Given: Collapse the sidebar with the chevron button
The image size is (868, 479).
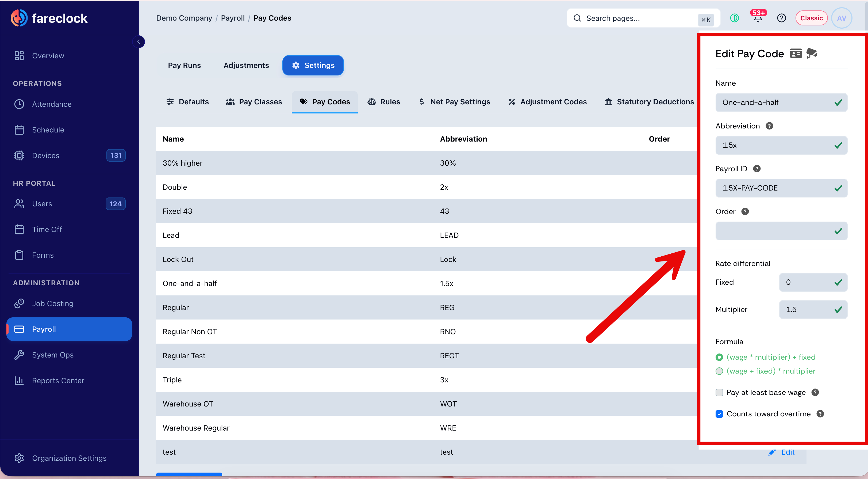Looking at the screenshot, I should pos(139,42).
